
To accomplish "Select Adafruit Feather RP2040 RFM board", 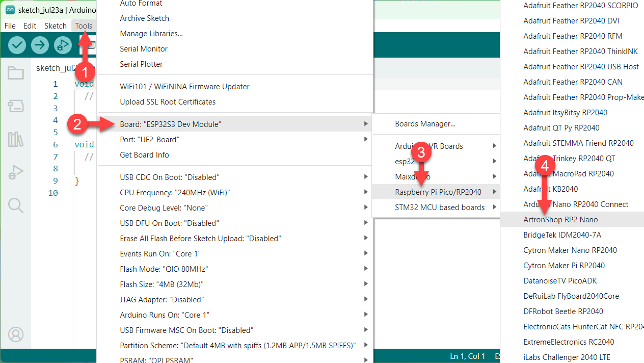I will pos(573,36).
